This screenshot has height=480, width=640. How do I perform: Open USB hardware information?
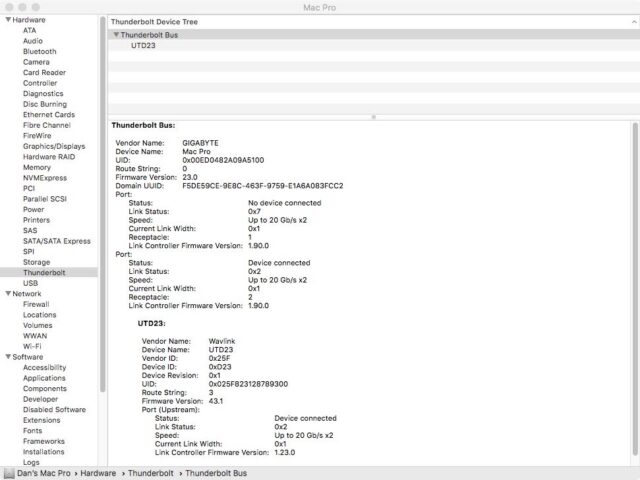click(31, 283)
